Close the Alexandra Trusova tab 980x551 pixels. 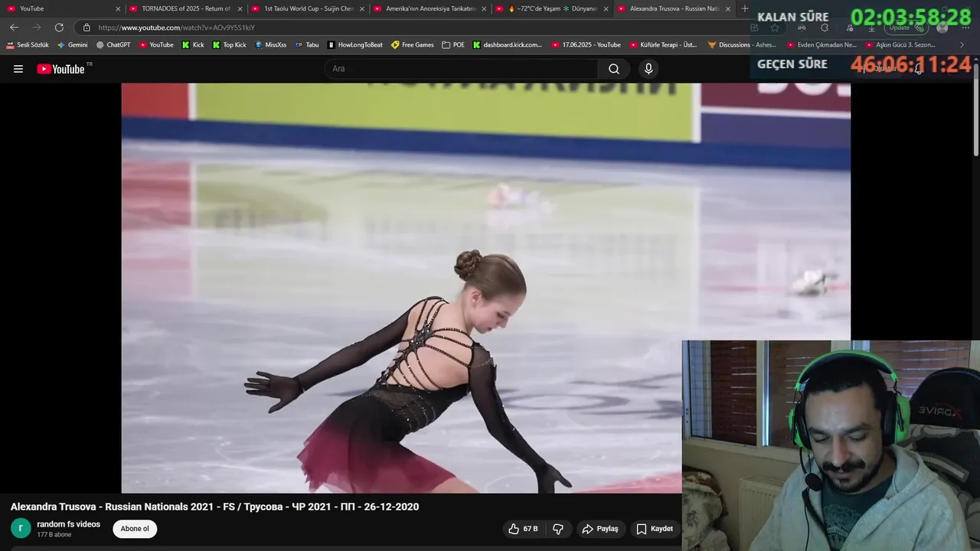tap(727, 9)
